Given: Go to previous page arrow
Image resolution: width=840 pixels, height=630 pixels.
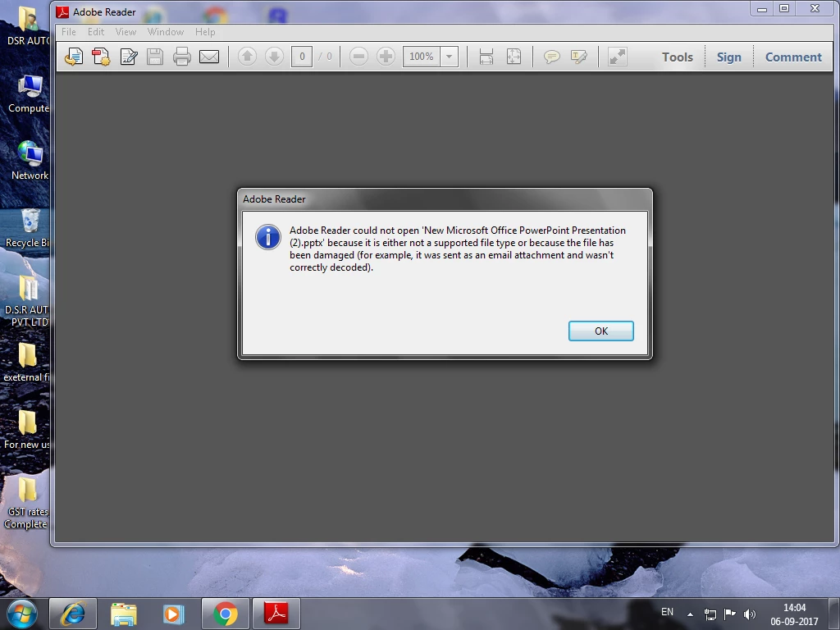Looking at the screenshot, I should click(247, 57).
